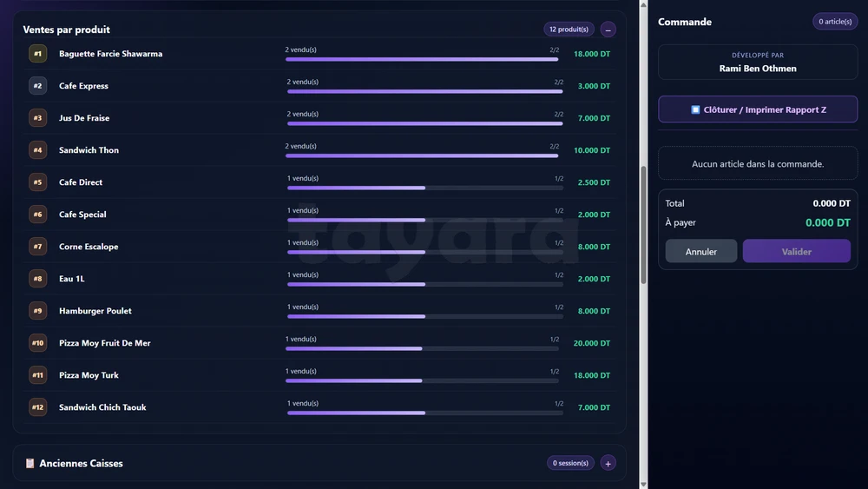Click the Clôturer / Imprimer Rapport Z button

point(758,109)
